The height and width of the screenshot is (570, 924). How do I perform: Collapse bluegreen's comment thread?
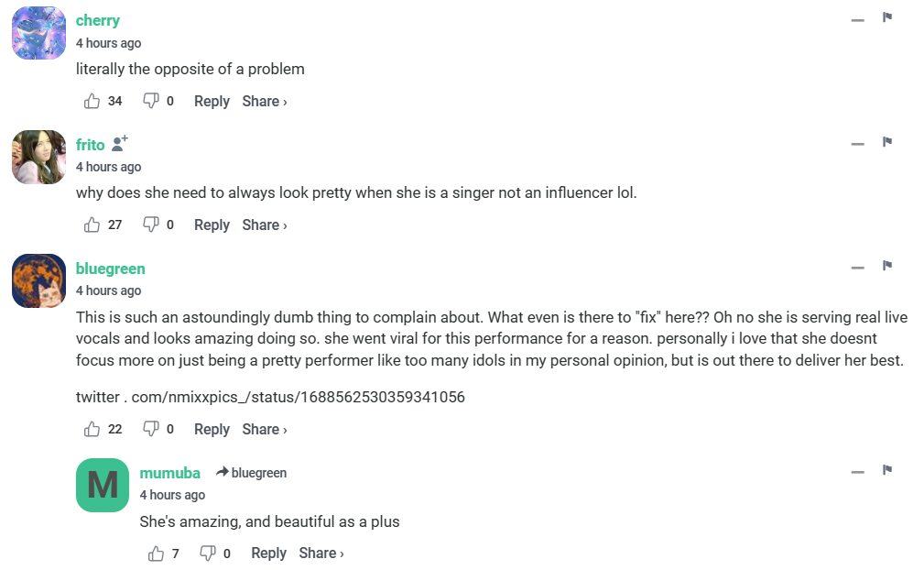coord(857,268)
